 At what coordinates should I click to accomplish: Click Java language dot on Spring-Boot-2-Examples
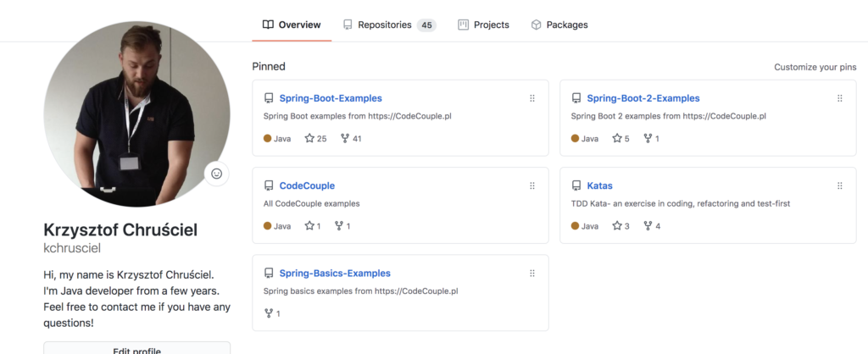click(x=575, y=138)
